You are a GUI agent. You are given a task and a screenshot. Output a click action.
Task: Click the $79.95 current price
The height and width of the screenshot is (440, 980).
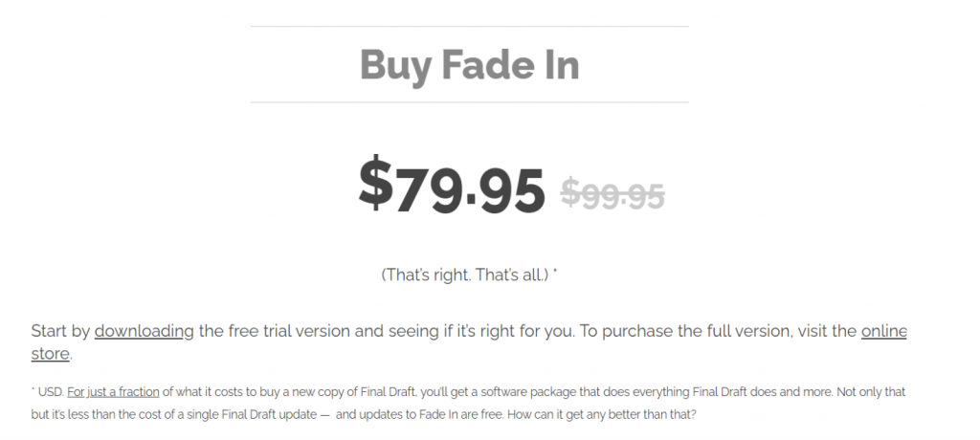point(452,188)
